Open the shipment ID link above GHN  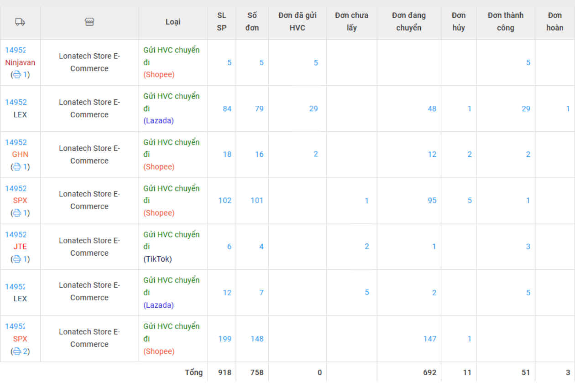[16, 142]
